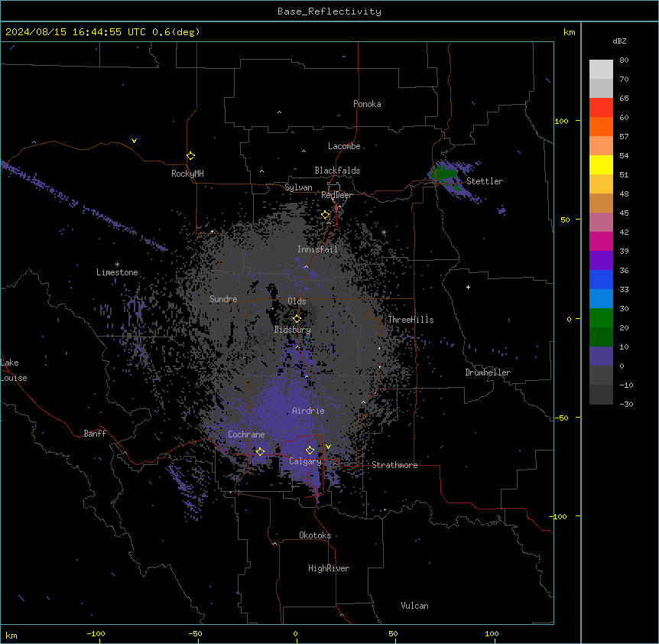Click the RockyMH label
The width and height of the screenshot is (659, 644).
(187, 174)
